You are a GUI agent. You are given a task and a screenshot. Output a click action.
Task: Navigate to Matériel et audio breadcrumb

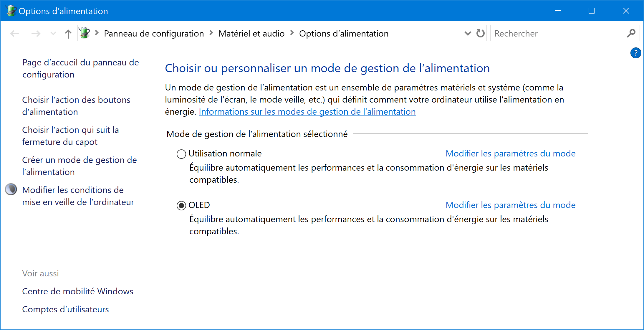pos(251,34)
